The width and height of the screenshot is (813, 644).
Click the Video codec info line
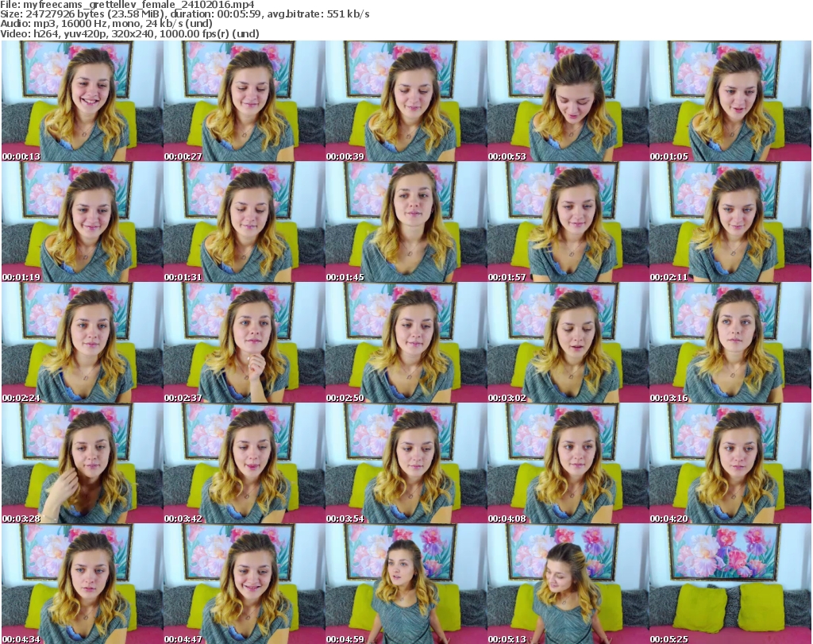[x=131, y=33]
